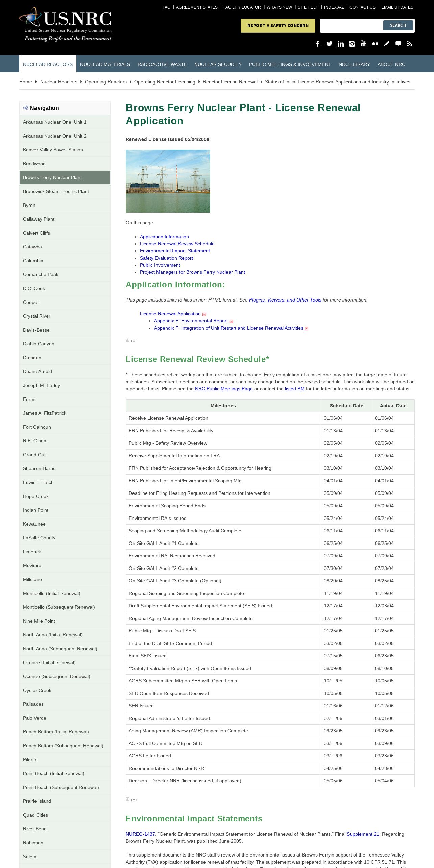This screenshot has width=434, height=868.
Task: Open the YouTube icon in header
Action: click(x=364, y=44)
